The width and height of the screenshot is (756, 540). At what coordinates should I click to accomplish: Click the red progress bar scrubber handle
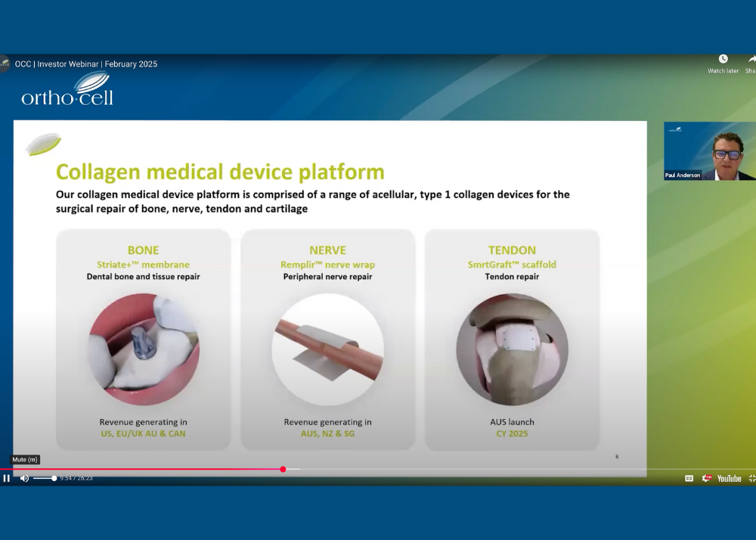tap(283, 469)
